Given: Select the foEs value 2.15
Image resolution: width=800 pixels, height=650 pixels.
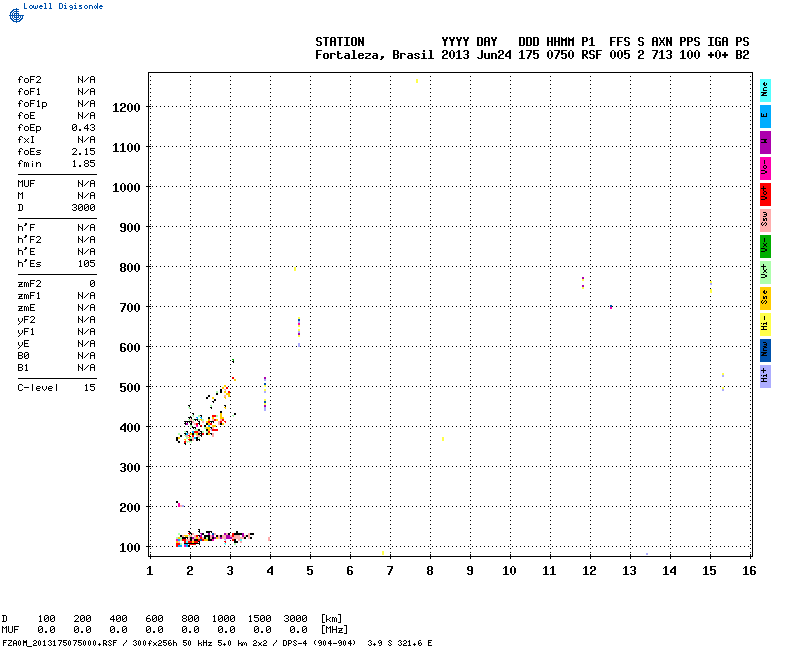Looking at the screenshot, I should click(83, 152).
